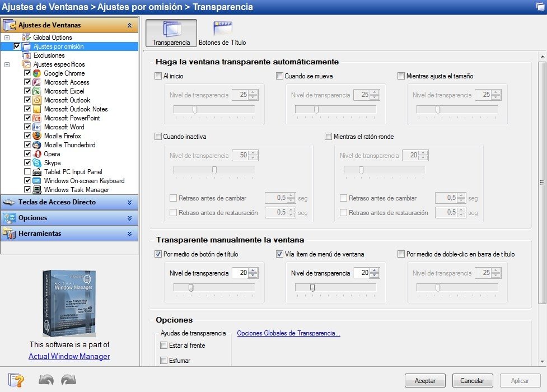
Task: Click the Mozilla Thunderbird icon
Action: tap(38, 144)
